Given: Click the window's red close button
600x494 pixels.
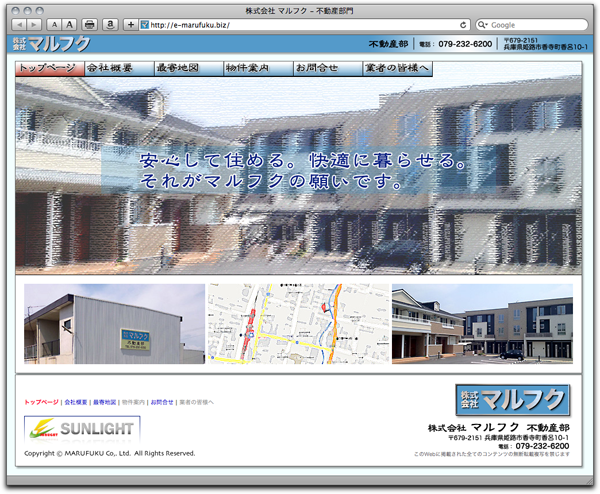Looking at the screenshot, I should tap(15, 11).
